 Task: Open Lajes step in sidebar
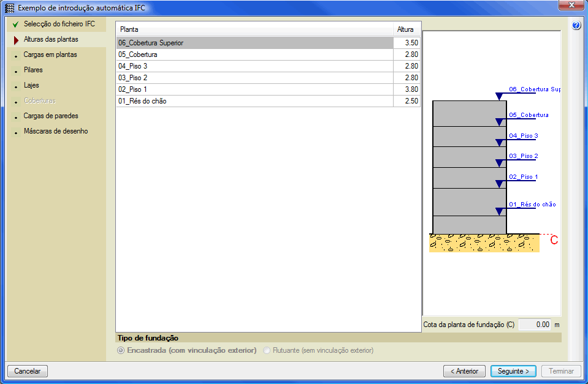coord(31,85)
